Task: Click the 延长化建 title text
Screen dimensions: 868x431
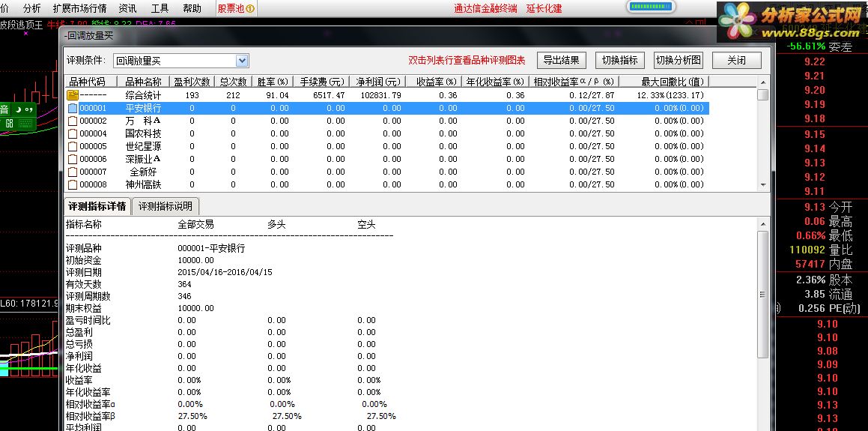Action: [x=544, y=8]
